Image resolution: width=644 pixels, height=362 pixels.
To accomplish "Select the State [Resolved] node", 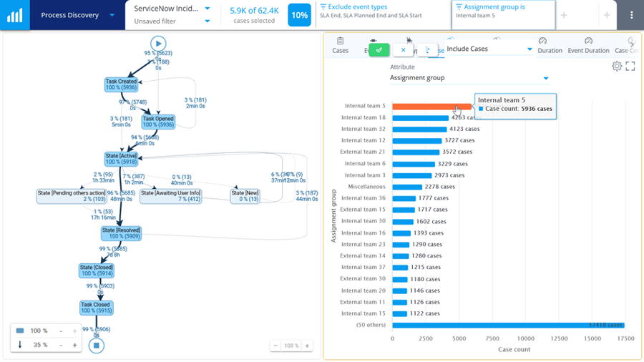I will (121, 233).
